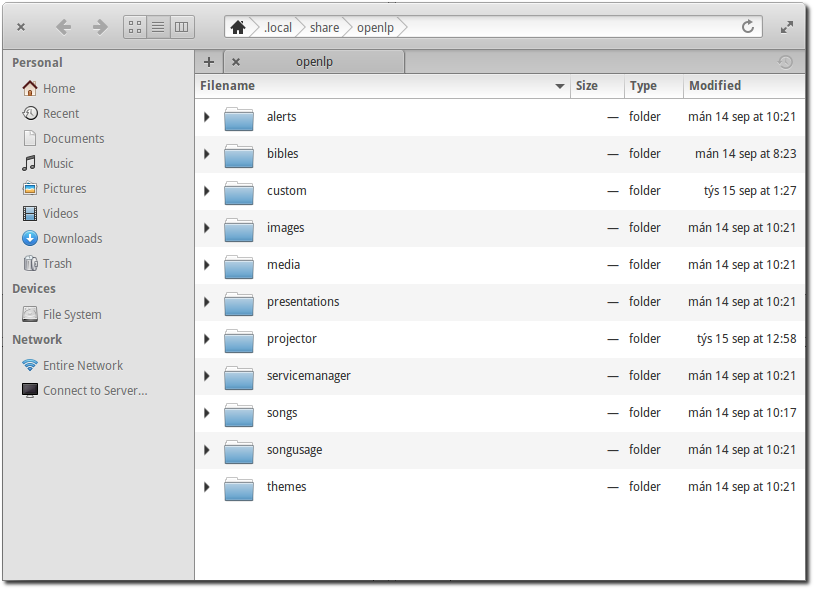Select the presentations folder name
The image size is (814, 589).
coord(303,302)
